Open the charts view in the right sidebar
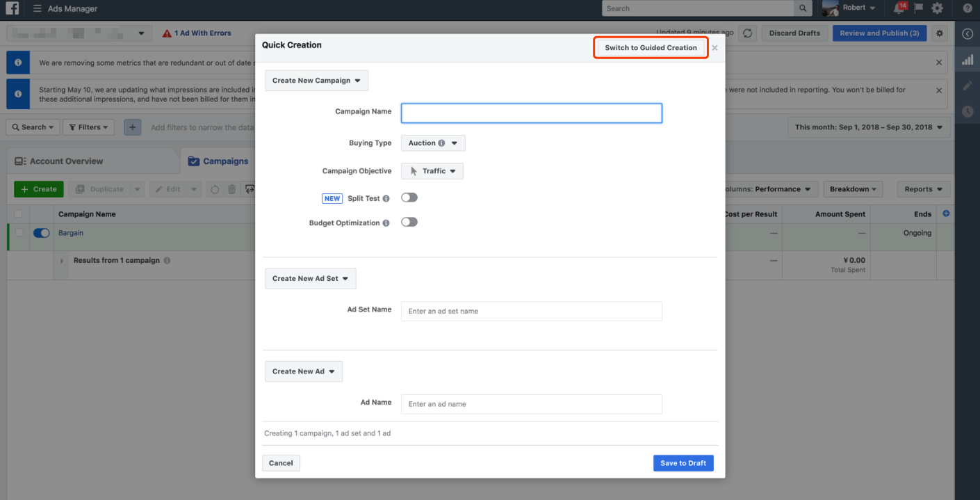The width and height of the screenshot is (980, 500). tap(967, 60)
